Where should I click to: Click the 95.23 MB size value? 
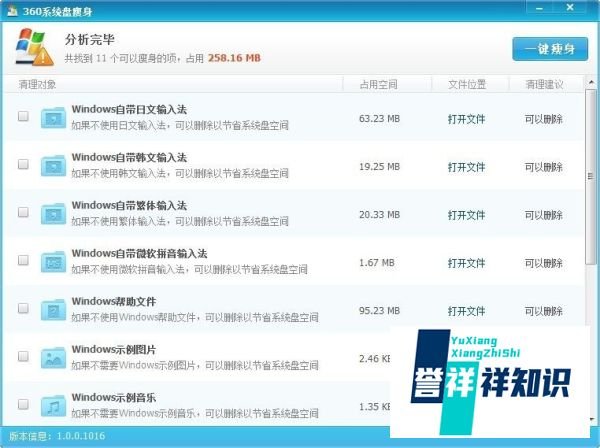pos(379,311)
